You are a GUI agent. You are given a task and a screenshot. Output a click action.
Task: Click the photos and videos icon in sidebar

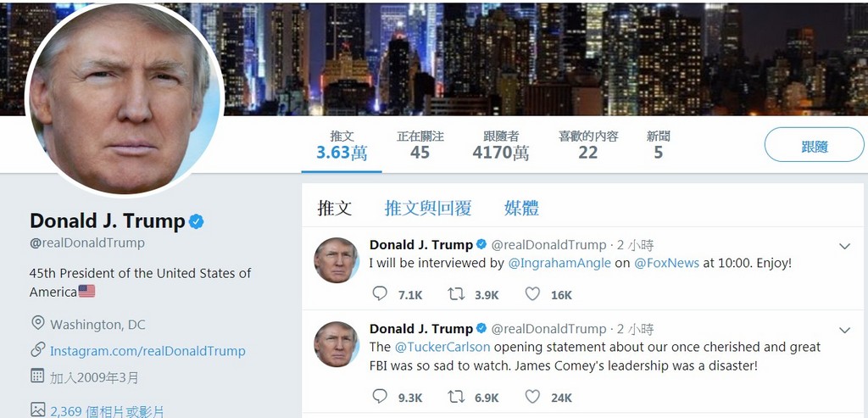pos(37,410)
